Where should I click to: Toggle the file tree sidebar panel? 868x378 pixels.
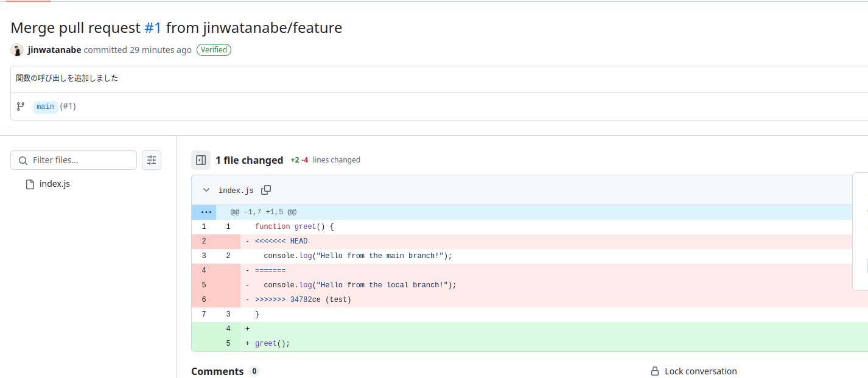pyautogui.click(x=201, y=160)
